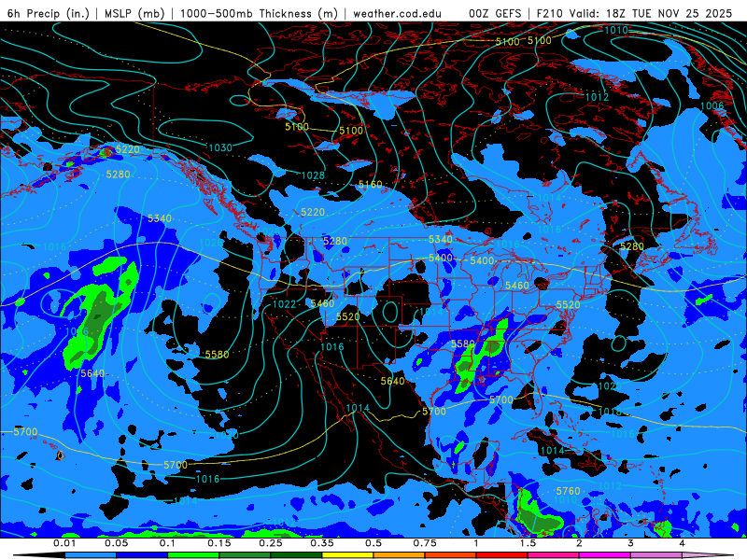The image size is (747, 560).
Task: Click the legend value '3'
Action: click(630, 543)
